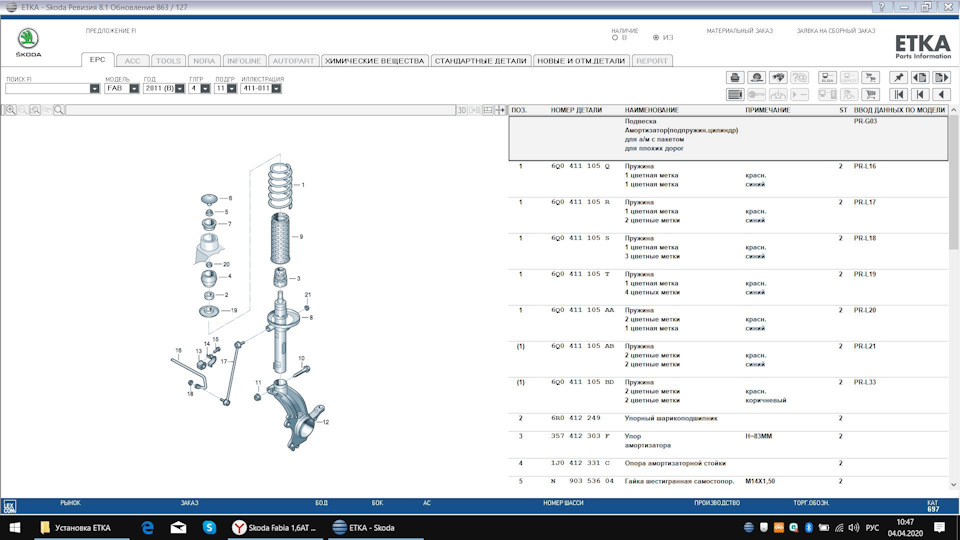The height and width of the screenshot is (540, 960).
Task: Click the split-arrows icon beside parts table
Action: click(x=500, y=110)
